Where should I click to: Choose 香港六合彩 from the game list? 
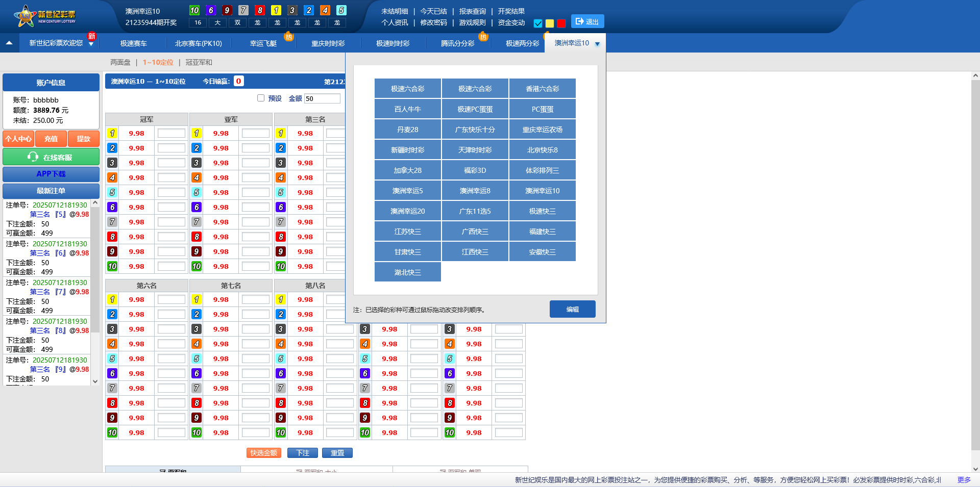[x=542, y=89]
